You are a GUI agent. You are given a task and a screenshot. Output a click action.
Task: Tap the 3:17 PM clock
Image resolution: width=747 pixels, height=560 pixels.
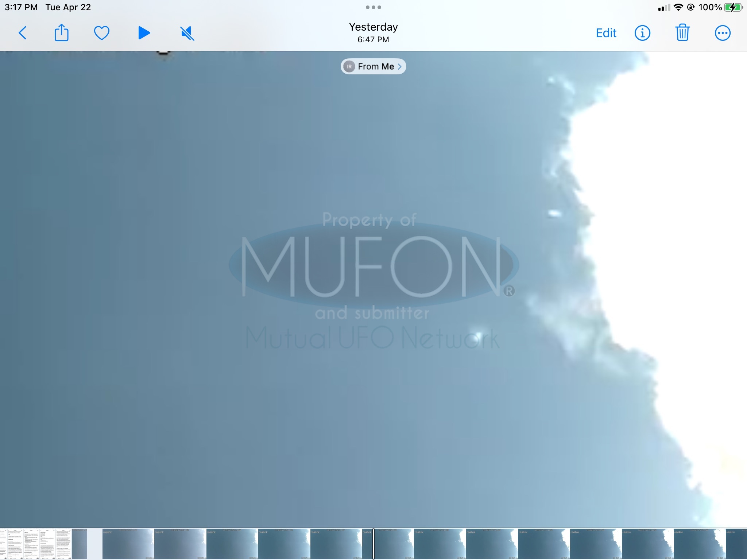[21, 7]
